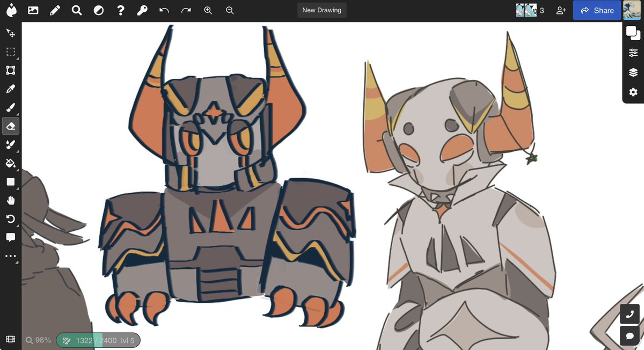Select the Brush tool
This screenshot has height=350, width=644.
coord(11,107)
